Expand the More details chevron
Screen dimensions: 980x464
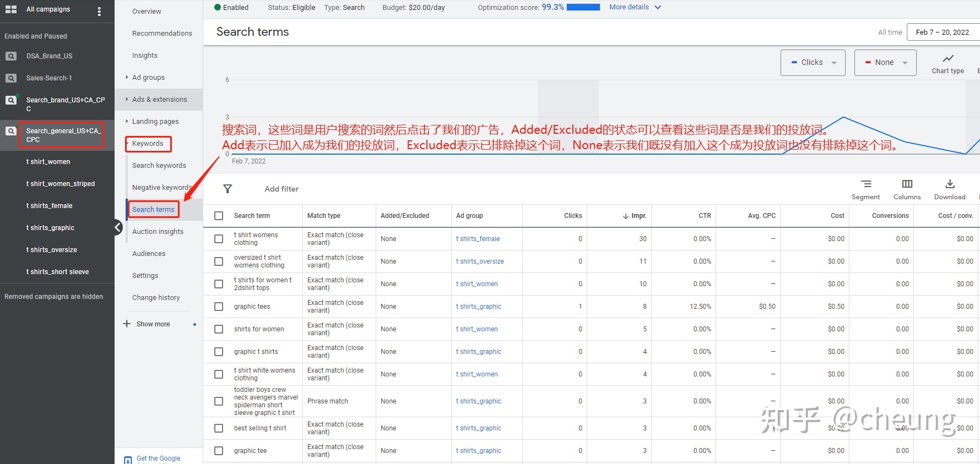pos(658,7)
